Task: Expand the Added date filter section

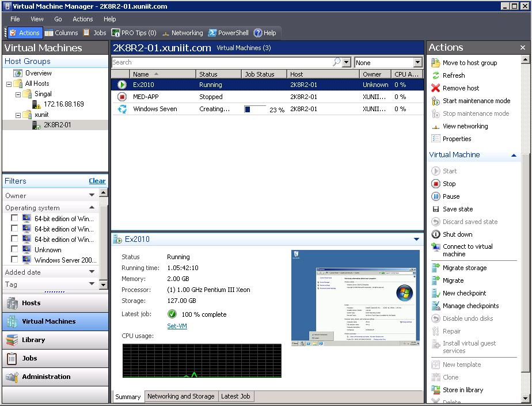Action: point(92,272)
